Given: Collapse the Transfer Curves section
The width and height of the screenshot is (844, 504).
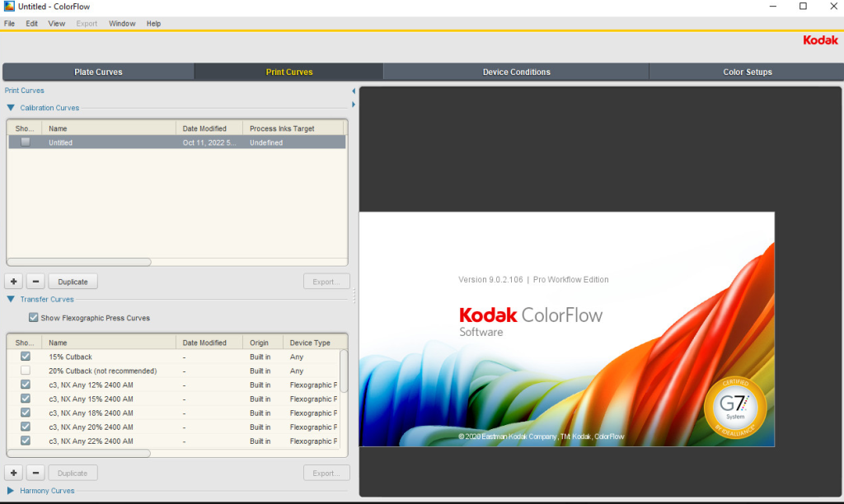Looking at the screenshot, I should [11, 300].
